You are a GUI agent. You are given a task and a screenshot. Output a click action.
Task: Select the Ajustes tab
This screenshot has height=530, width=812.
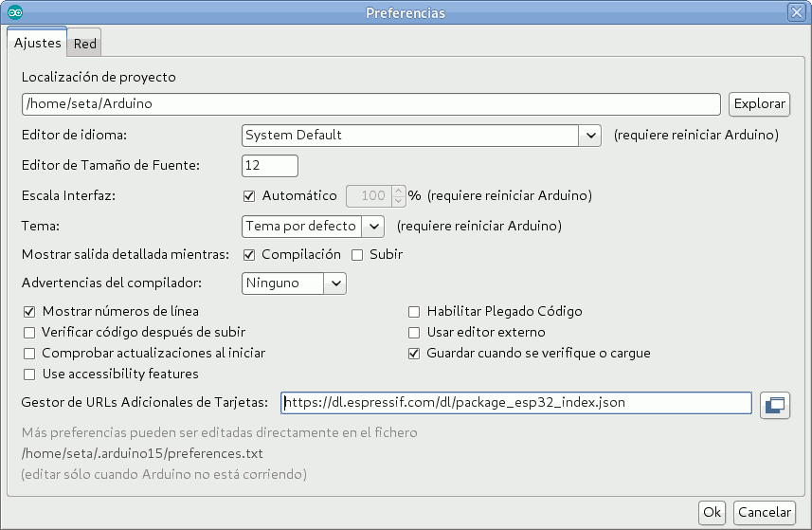(37, 43)
